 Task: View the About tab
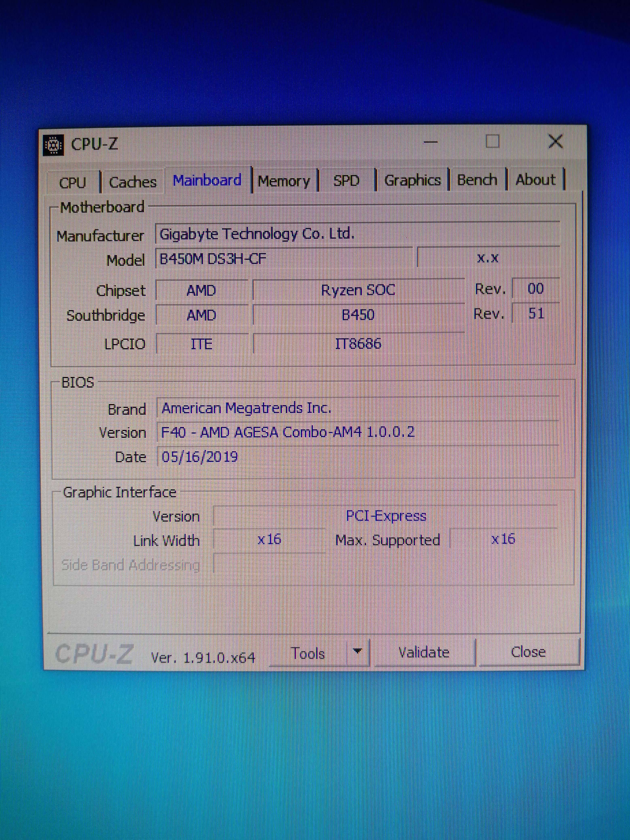[x=535, y=180]
